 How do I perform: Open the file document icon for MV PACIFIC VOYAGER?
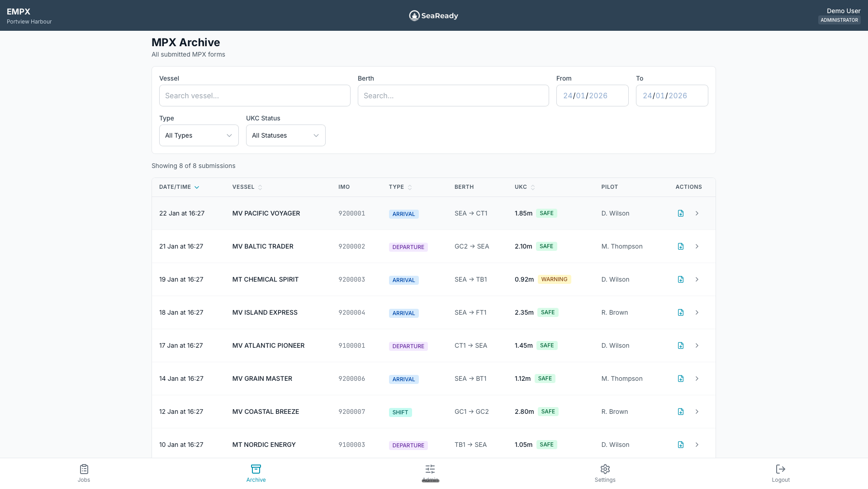point(680,213)
